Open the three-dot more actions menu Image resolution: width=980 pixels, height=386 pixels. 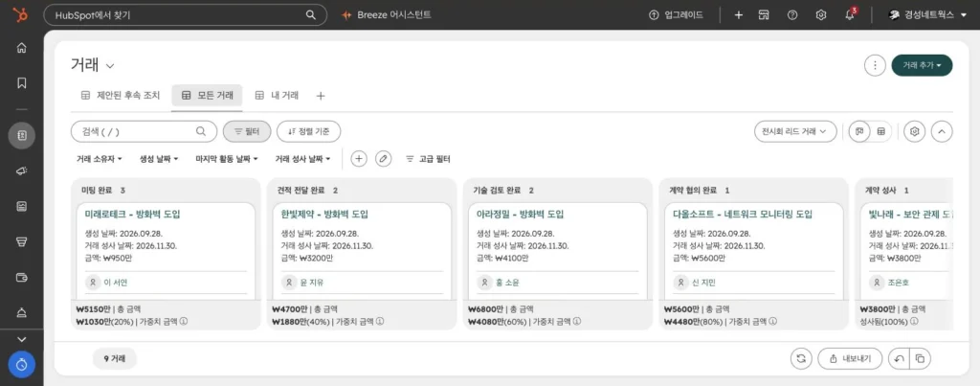pyautogui.click(x=875, y=65)
